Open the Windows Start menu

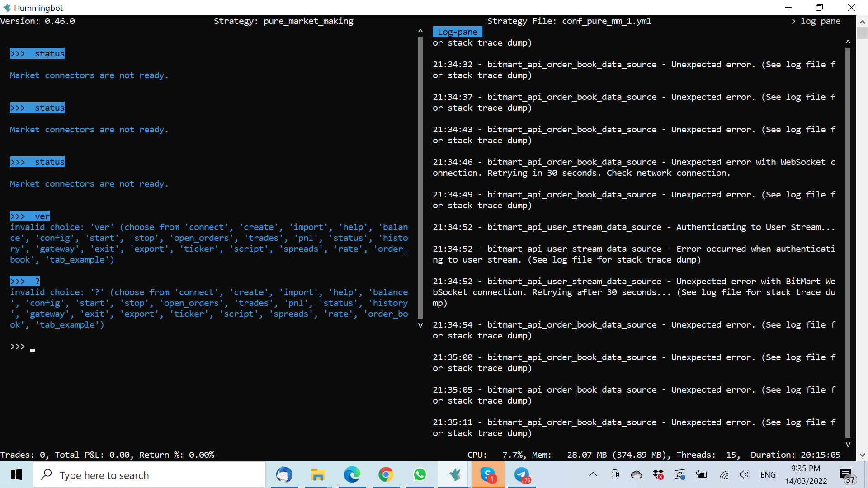(16, 475)
